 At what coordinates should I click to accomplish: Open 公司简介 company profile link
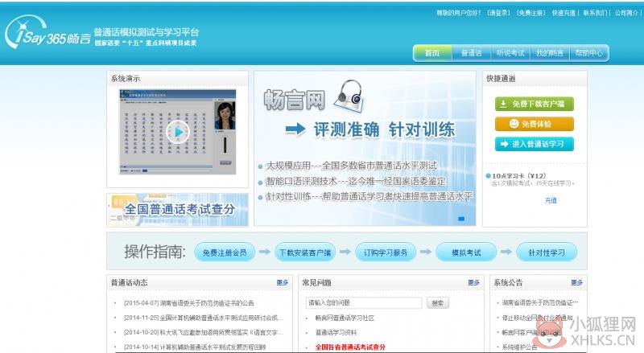click(x=626, y=13)
